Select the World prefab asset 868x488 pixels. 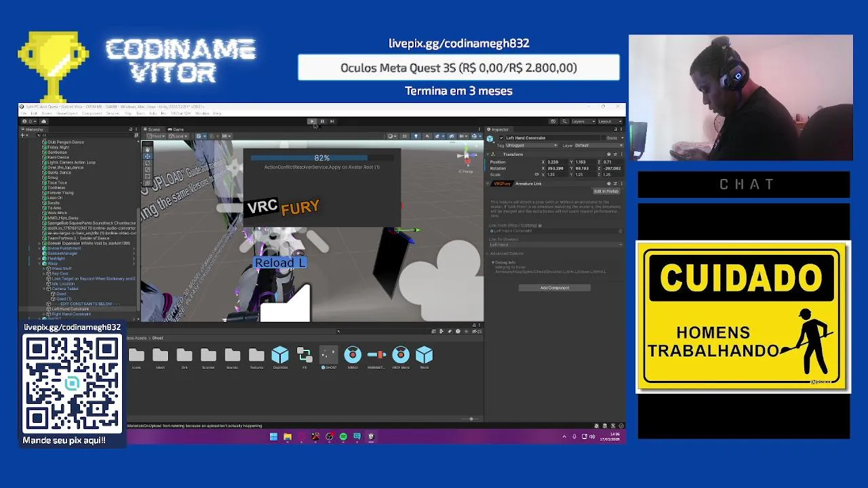tap(425, 355)
